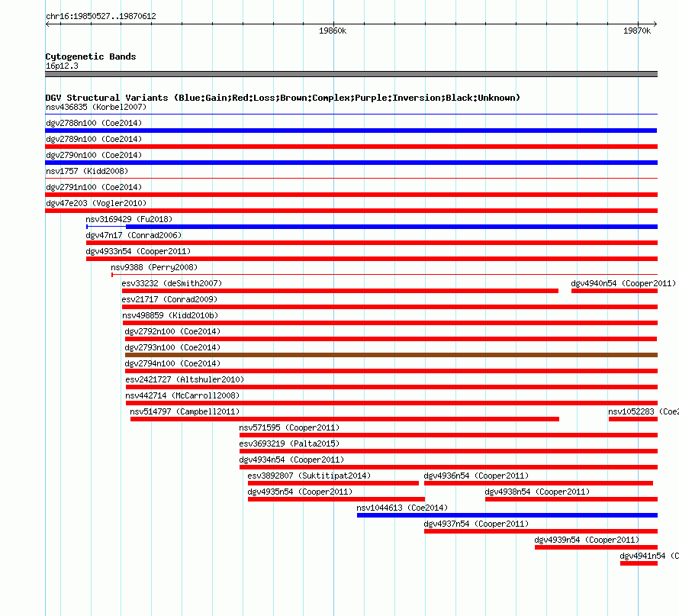
Task: Click the red esv3892807 loss bar
Action: coord(333,483)
